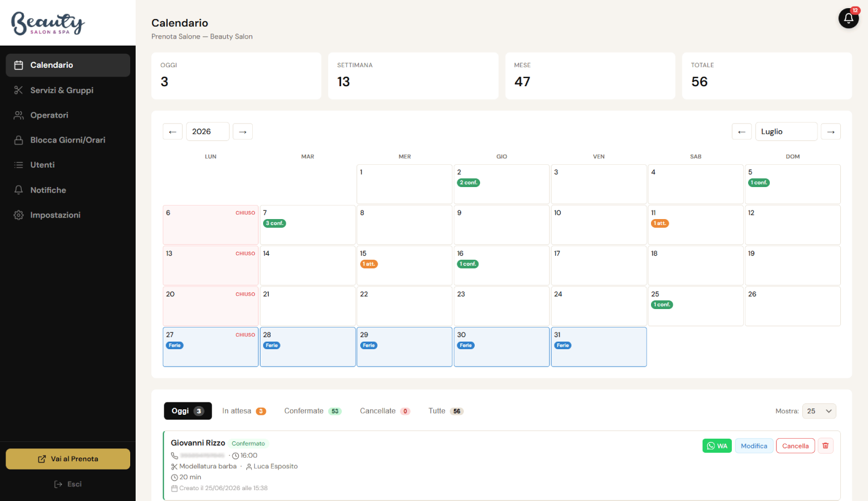
Task: Click the MESE stat card
Action: [x=590, y=76]
